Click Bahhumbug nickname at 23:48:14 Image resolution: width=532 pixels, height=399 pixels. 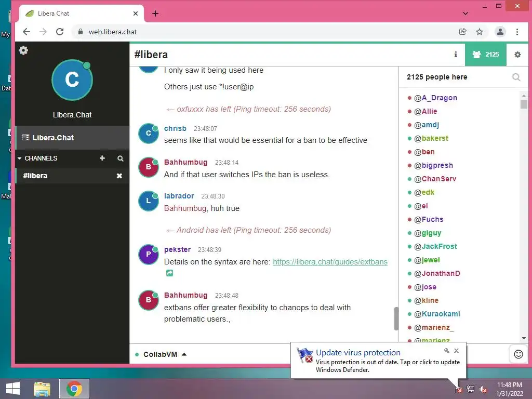point(185,162)
